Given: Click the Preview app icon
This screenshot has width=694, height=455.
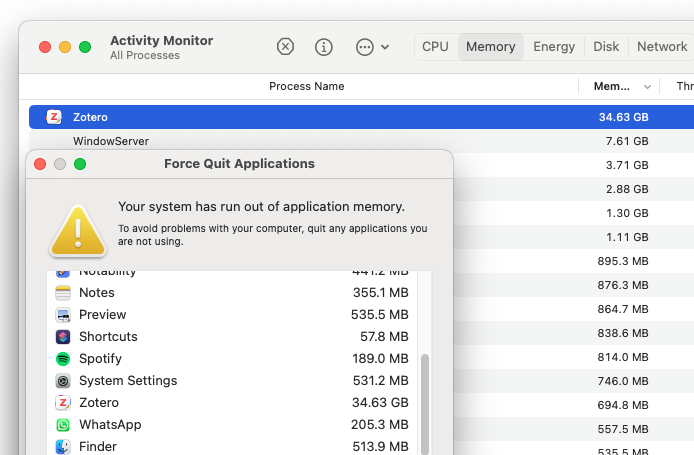Looking at the screenshot, I should point(63,315).
